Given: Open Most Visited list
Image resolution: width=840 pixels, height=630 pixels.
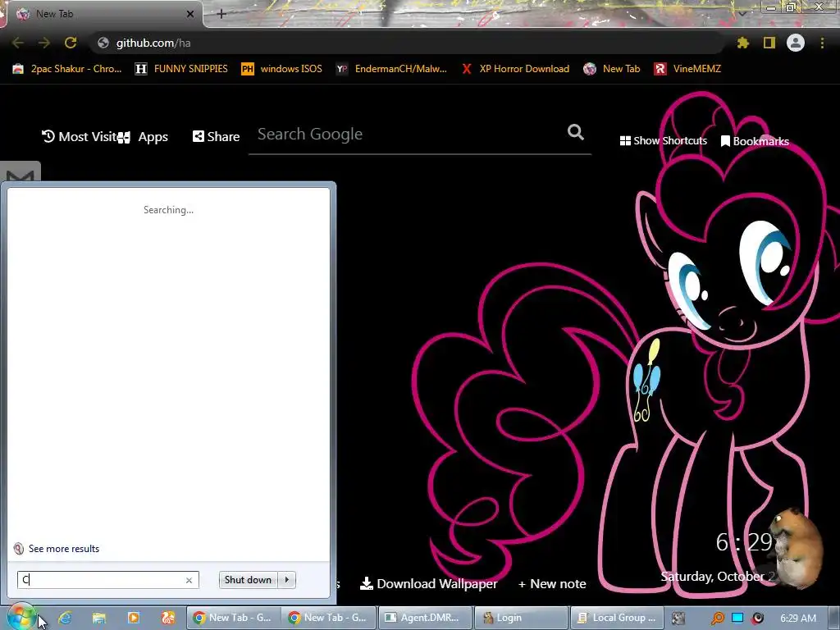Looking at the screenshot, I should click(x=80, y=137).
